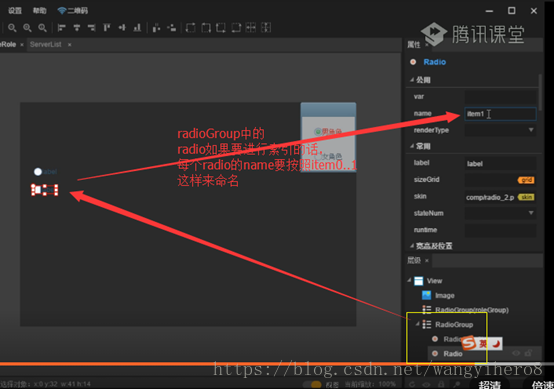Open the sizeGrid grid editor button
This screenshot has width=554, height=389.
tap(526, 180)
